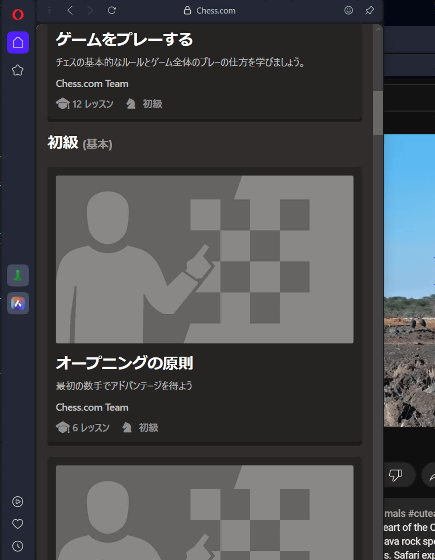Go to the Opera home start page

(x=18, y=42)
